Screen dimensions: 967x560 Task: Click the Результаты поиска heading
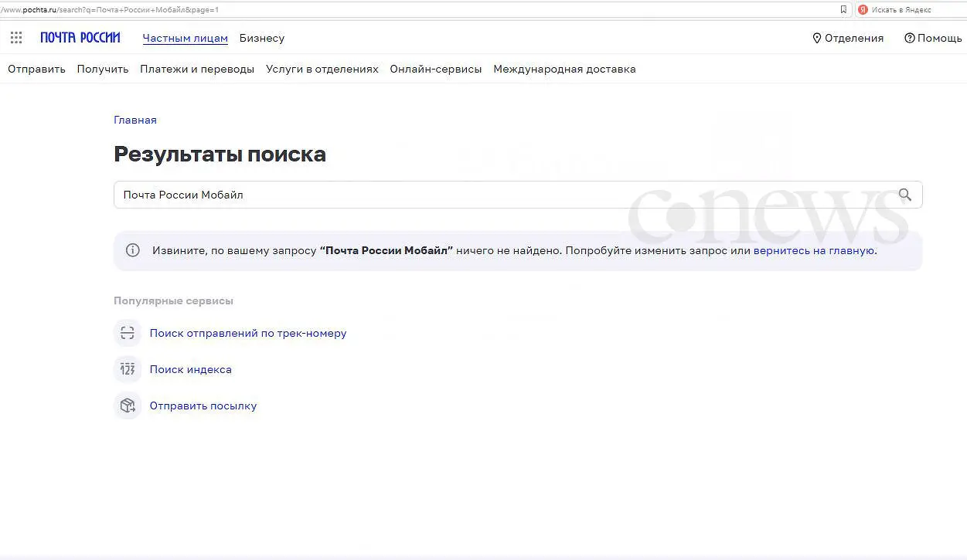(220, 154)
